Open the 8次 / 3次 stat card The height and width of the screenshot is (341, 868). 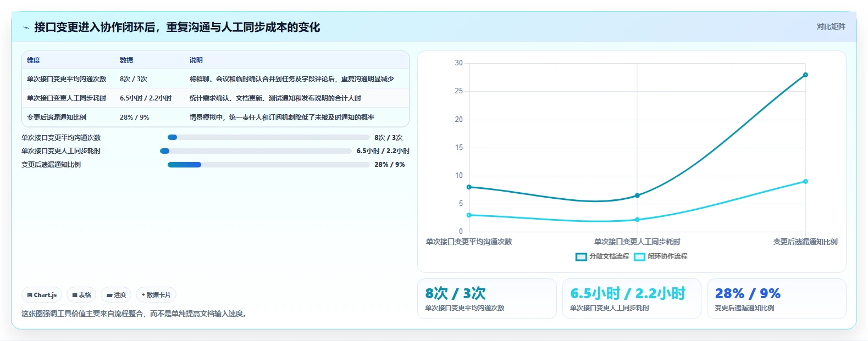(x=487, y=299)
